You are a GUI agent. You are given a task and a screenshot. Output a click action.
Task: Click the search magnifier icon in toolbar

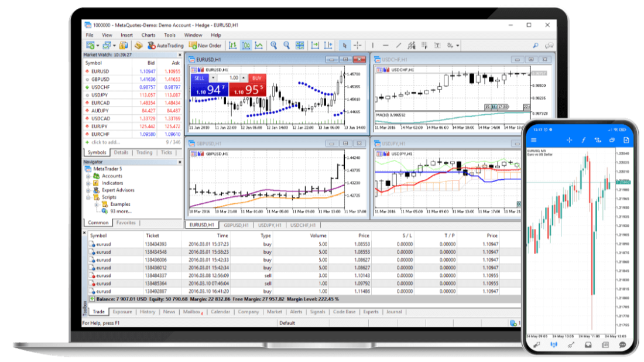[536, 46]
